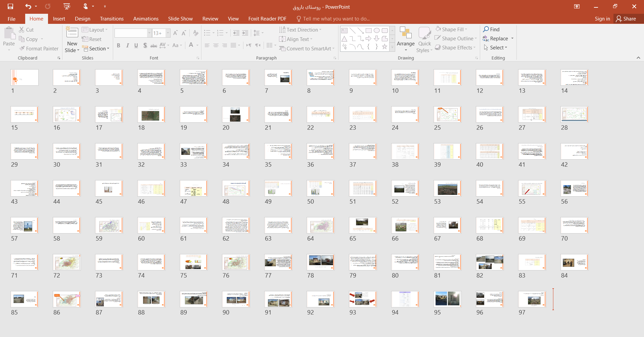The width and height of the screenshot is (644, 337).
Task: Undo the last action
Action: point(28,6)
